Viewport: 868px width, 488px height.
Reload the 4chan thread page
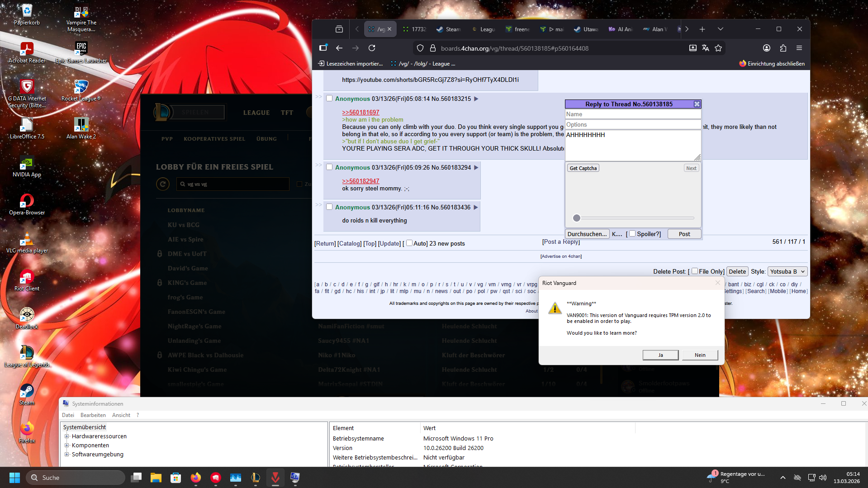[372, 48]
